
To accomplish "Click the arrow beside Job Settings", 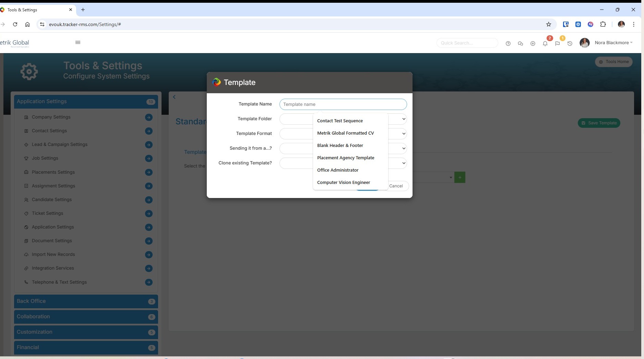I will (x=149, y=158).
